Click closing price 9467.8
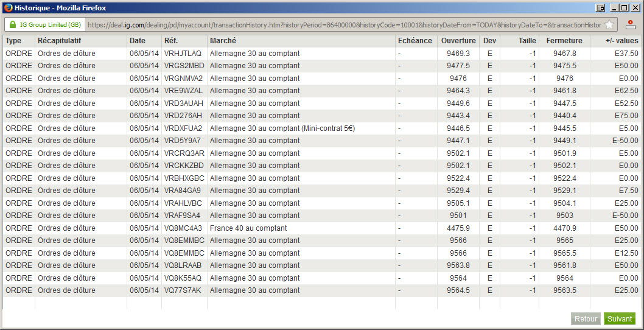This screenshot has width=644, height=330. (x=565, y=54)
